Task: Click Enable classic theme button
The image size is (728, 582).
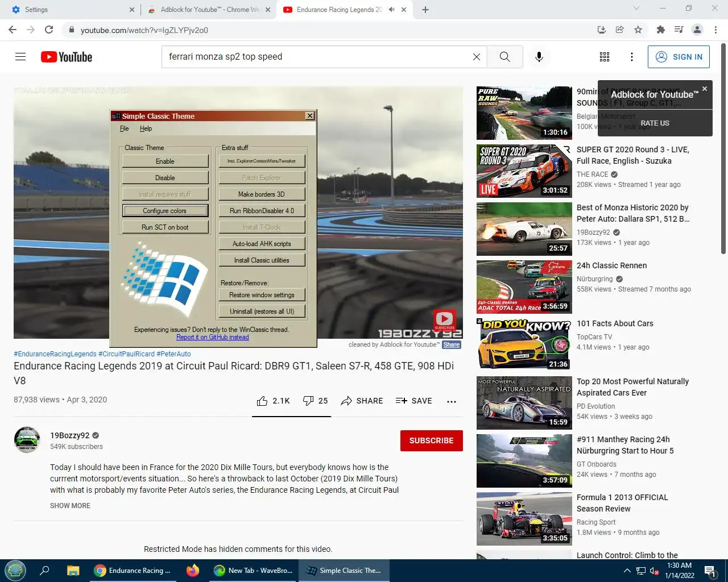Action: pyautogui.click(x=165, y=161)
